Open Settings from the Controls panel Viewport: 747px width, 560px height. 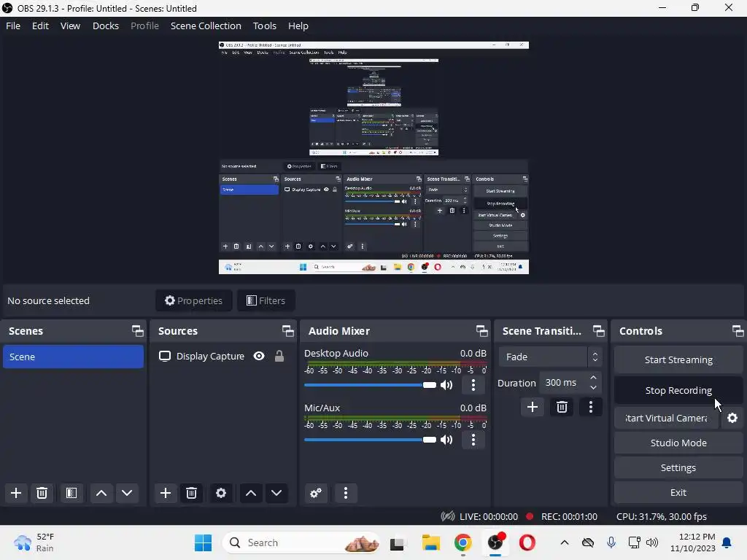tap(678, 467)
